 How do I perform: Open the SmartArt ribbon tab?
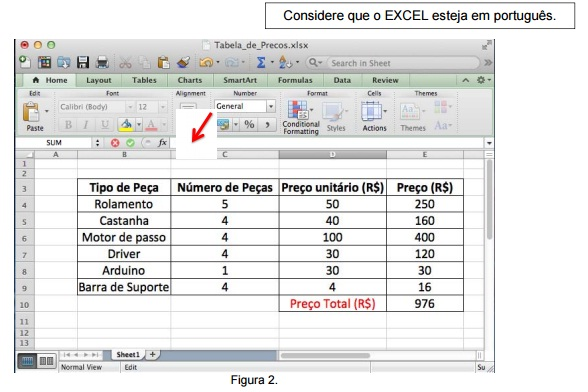coord(240,80)
